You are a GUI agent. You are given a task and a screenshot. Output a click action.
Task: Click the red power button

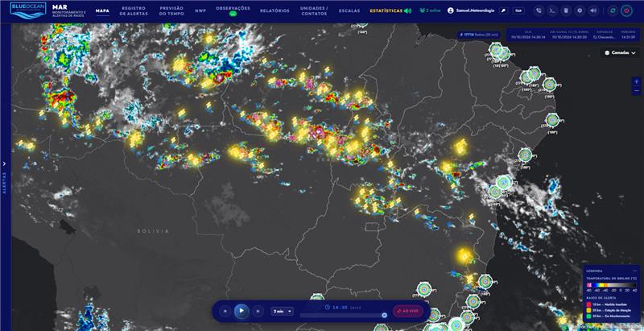626,10
